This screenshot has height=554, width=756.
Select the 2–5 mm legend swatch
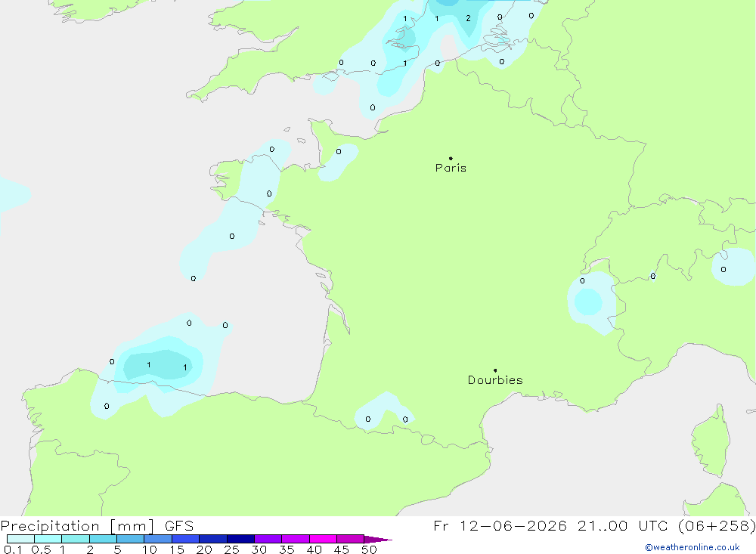click(103, 539)
